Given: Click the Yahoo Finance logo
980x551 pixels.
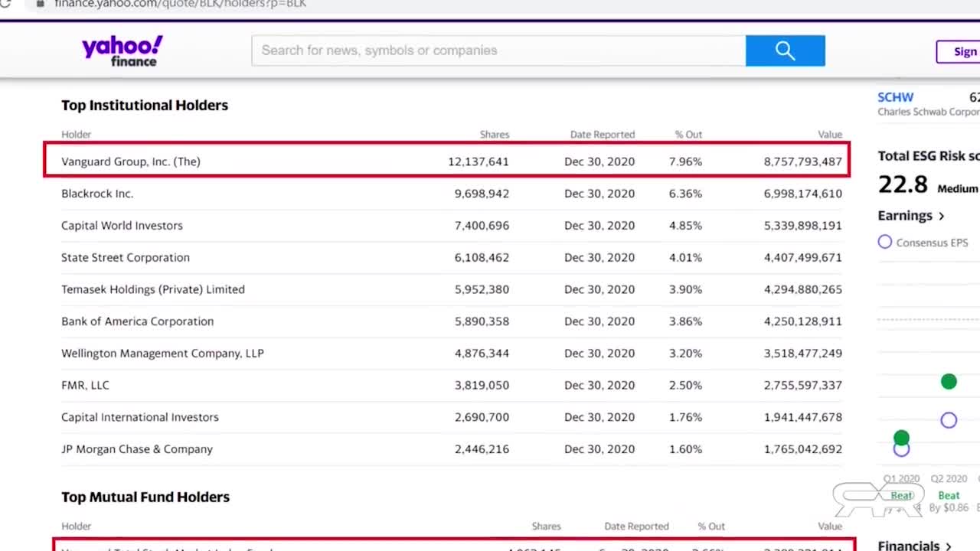Looking at the screenshot, I should 122,51.
